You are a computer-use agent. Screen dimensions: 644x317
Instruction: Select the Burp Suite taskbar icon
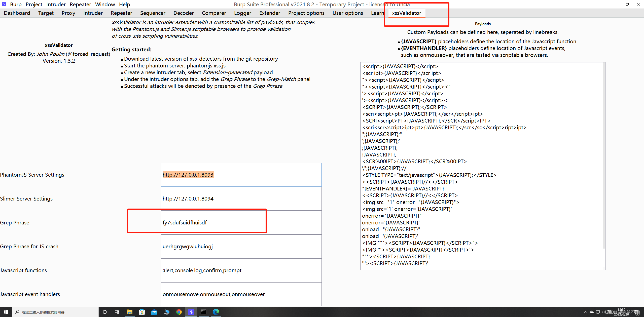pyautogui.click(x=191, y=312)
